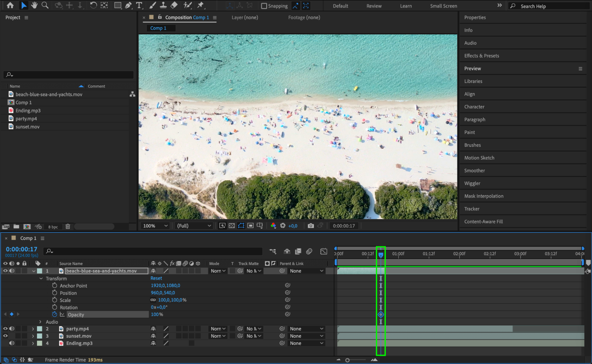Select the Puppet Pin tool
Image resolution: width=592 pixels, height=364 pixels.
tap(200, 5)
